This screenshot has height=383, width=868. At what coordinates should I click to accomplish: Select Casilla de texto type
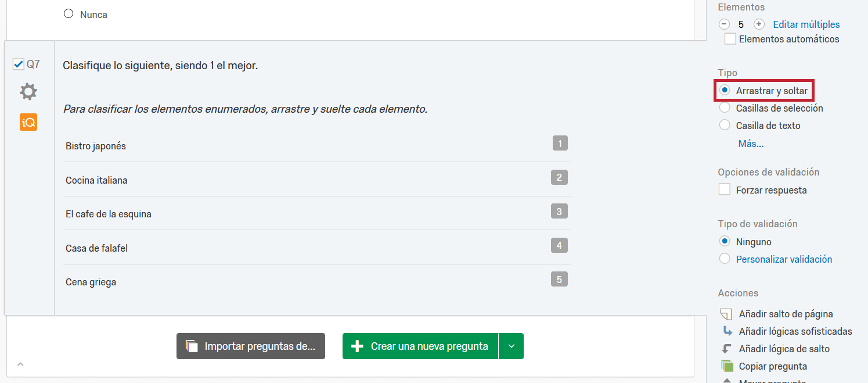pyautogui.click(x=725, y=126)
